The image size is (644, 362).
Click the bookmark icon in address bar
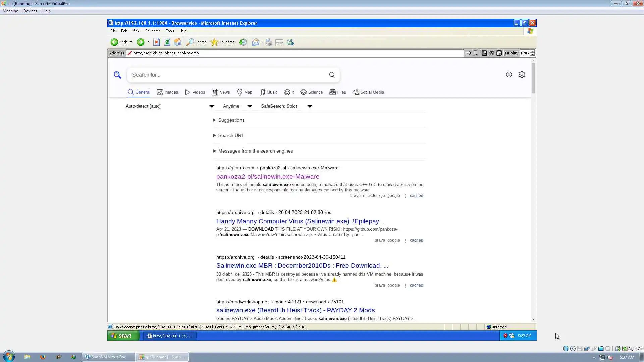(x=476, y=53)
